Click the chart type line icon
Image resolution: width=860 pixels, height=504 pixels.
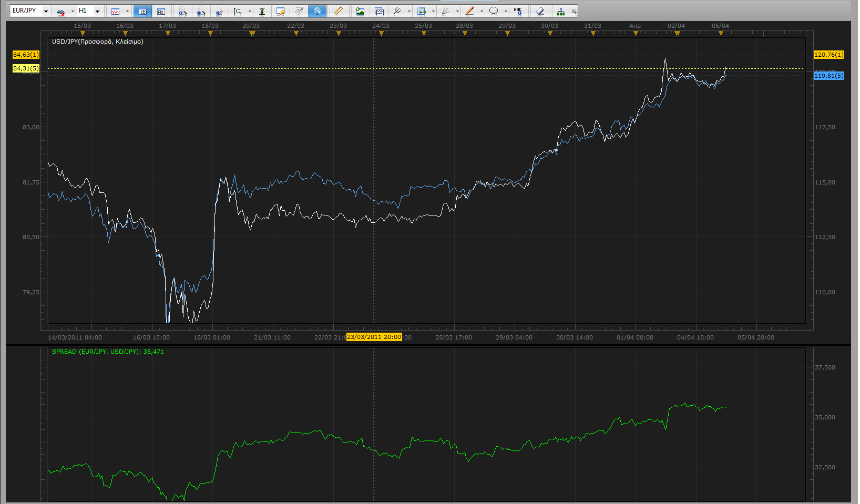click(116, 11)
